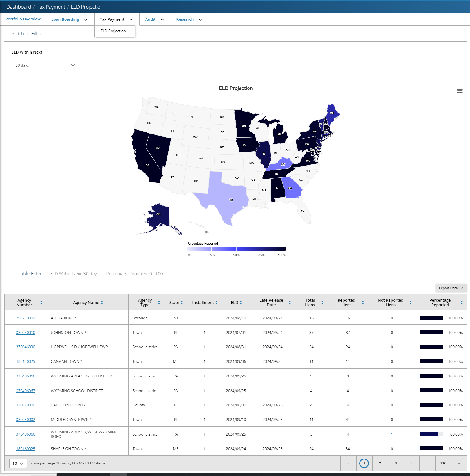Open the chart context menu icon
Viewport: 470px width, 476px height.
(460, 91)
